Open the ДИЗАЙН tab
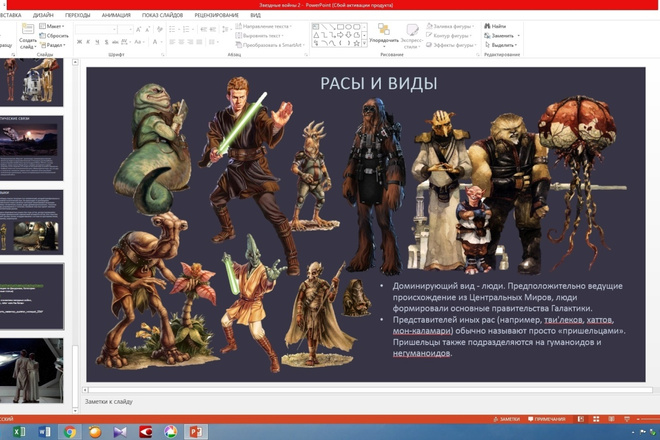Screen dimensions: 660x440 43,15
